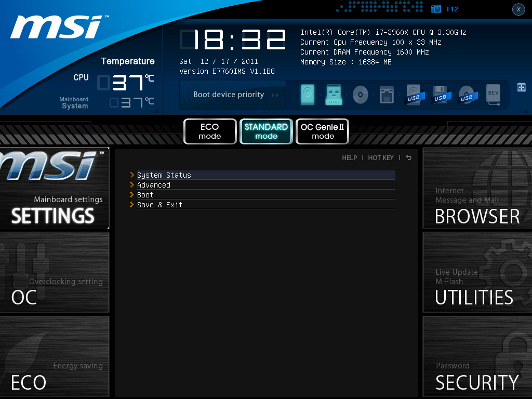This screenshot has height=399, width=532.
Task: Expand the System Status submenu arrow
Action: click(132, 175)
